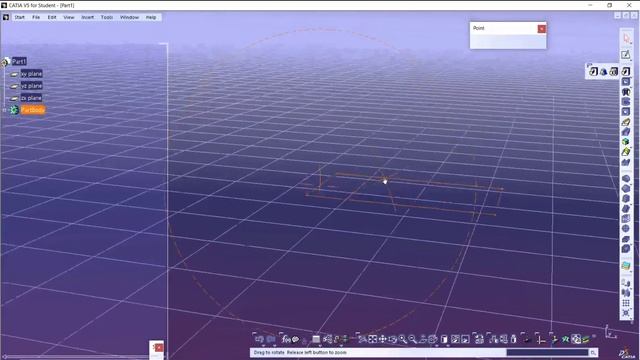The image size is (640, 360).
Task: Select the Draft Angle tool
Action: pos(626,199)
